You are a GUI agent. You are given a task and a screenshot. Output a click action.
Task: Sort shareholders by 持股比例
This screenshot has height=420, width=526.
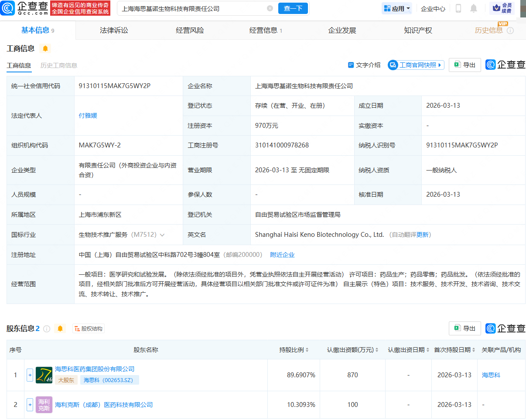(x=306, y=350)
